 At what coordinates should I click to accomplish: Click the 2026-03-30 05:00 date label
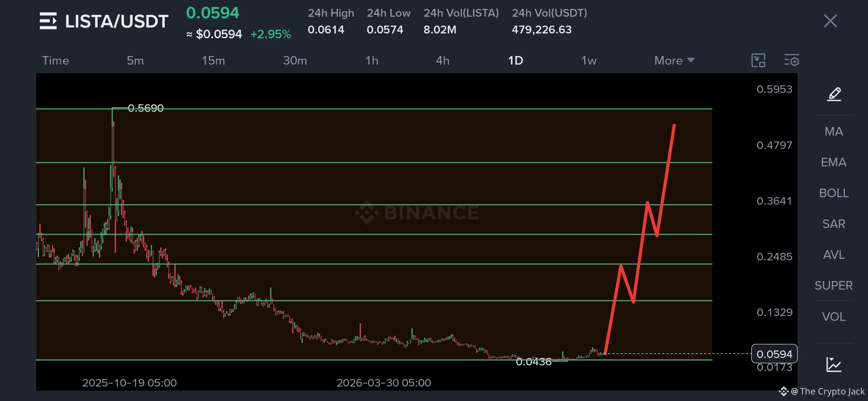[384, 383]
